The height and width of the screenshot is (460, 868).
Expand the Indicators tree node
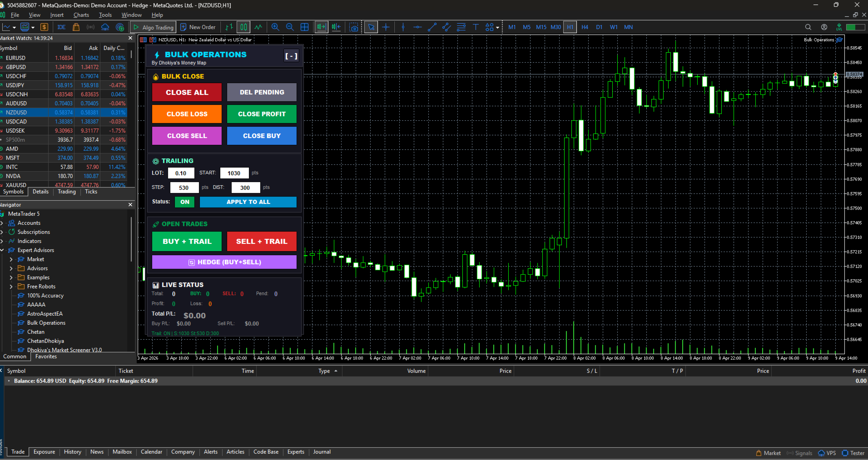tap(2, 241)
